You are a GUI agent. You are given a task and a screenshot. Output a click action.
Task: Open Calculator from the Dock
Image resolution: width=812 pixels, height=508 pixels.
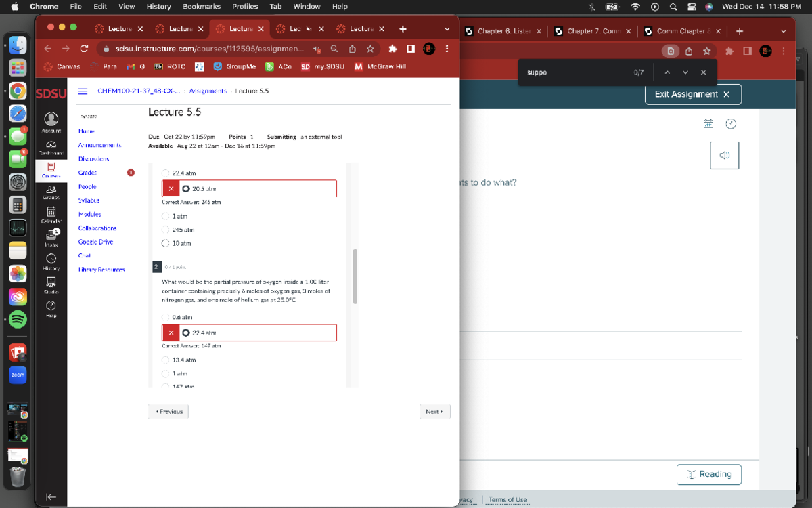(18, 205)
